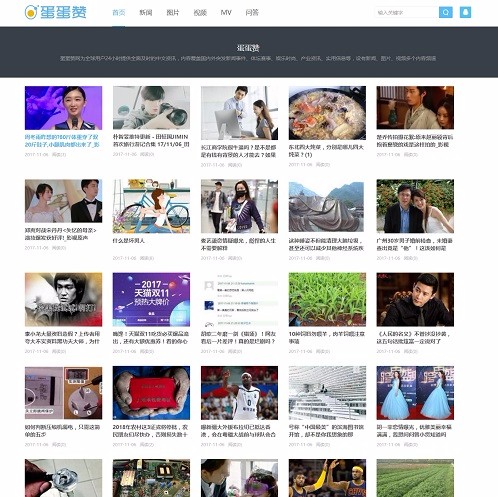Open the Bruce Lee black-and-white thumbnail
The height and width of the screenshot is (497, 498).
pyautogui.click(x=63, y=300)
